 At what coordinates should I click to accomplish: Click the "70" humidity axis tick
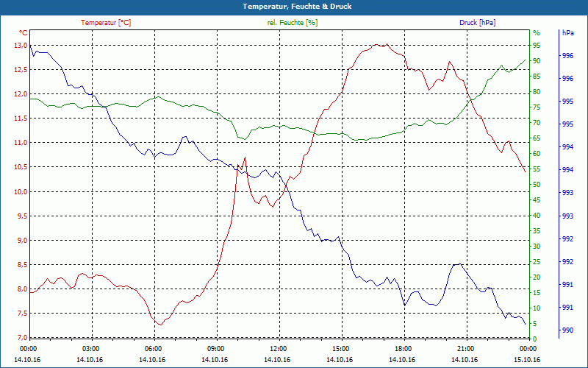537,123
